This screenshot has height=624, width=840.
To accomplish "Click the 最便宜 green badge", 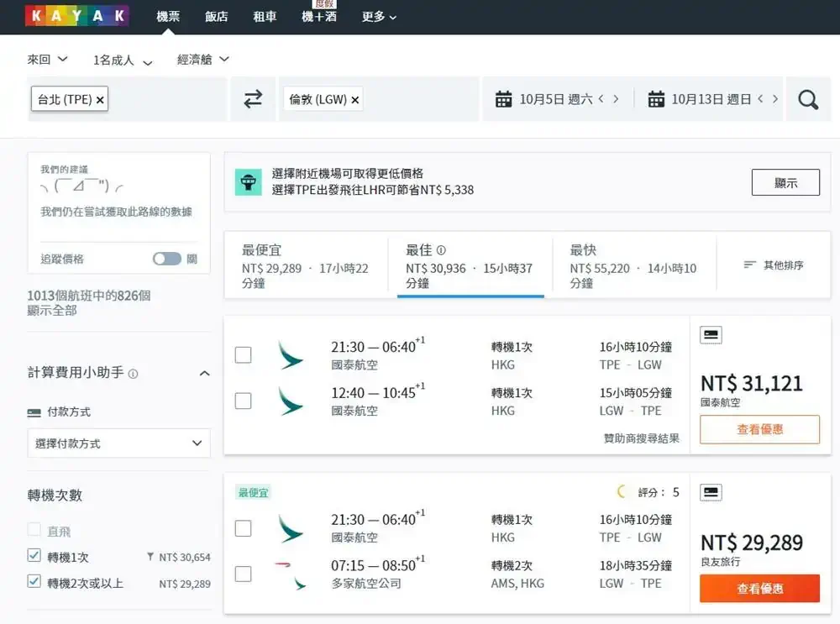I will point(253,492).
